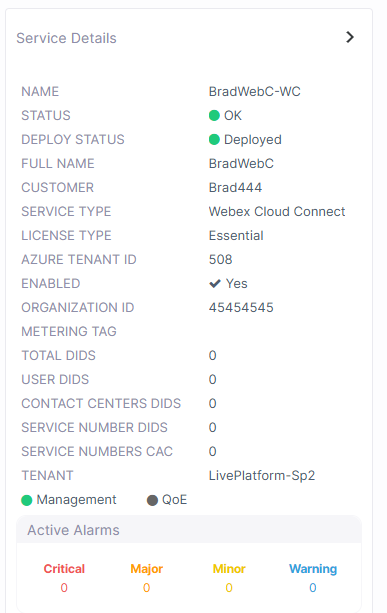Expand Service Details with the chevron arrow
Viewport: 387px width, 613px height.
(350, 37)
